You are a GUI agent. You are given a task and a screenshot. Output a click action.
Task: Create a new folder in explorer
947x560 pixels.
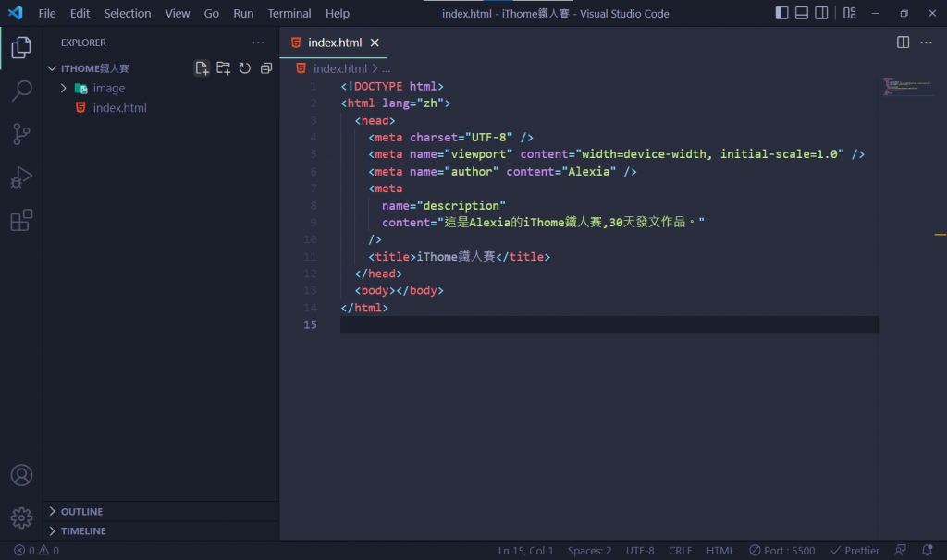click(224, 68)
